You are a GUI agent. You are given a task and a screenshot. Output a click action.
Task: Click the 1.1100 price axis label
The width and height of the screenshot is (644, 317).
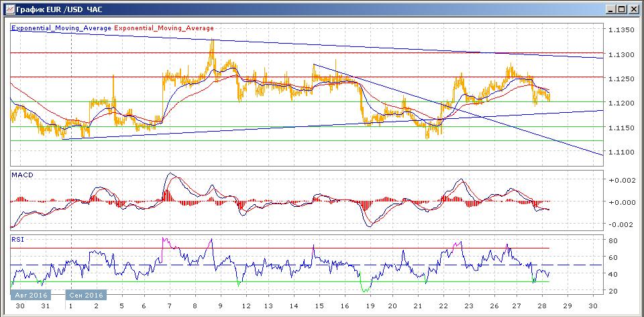point(623,152)
